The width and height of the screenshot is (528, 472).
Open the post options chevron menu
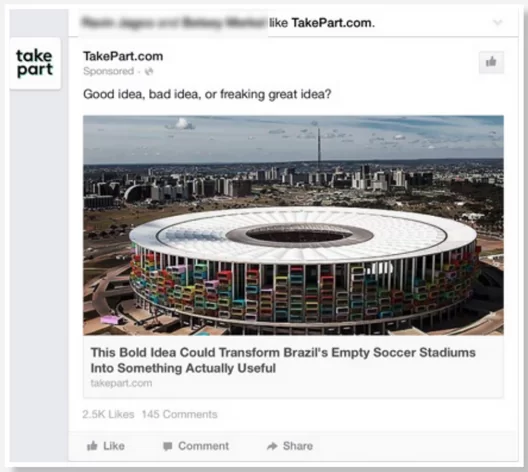[497, 23]
